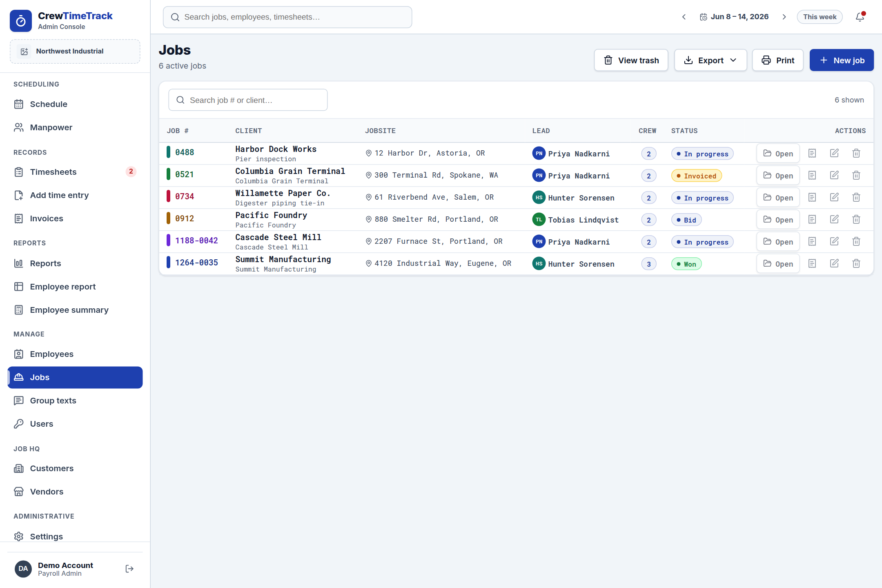This screenshot has height=588, width=882.
Task: Open job 0912 with Open button
Action: point(778,220)
